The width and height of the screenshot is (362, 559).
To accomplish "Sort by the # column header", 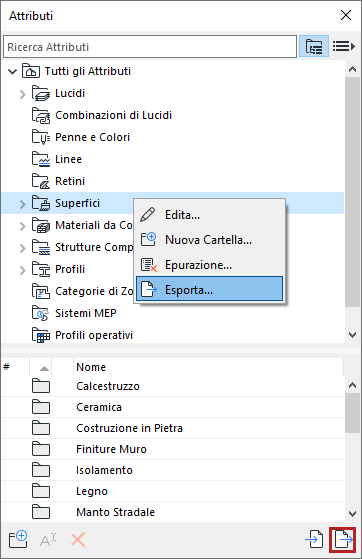I will coord(15,367).
